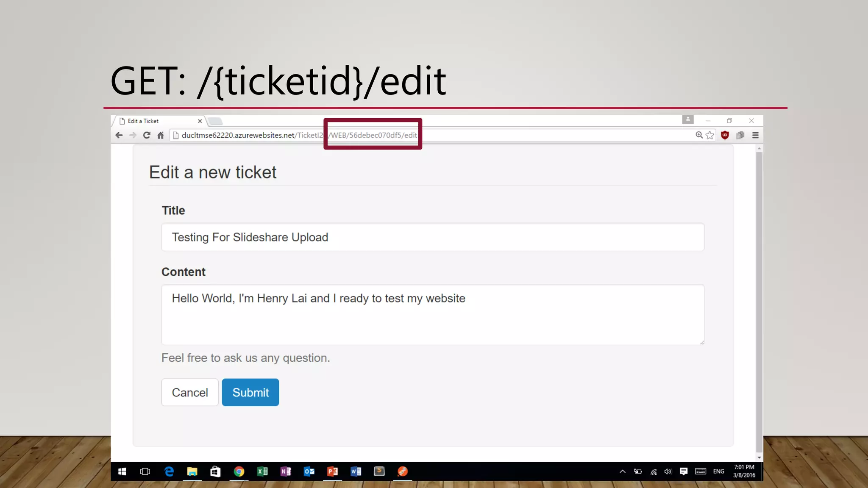Viewport: 868px width, 488px height.
Task: Open Task View on the taskbar
Action: pos(145,471)
